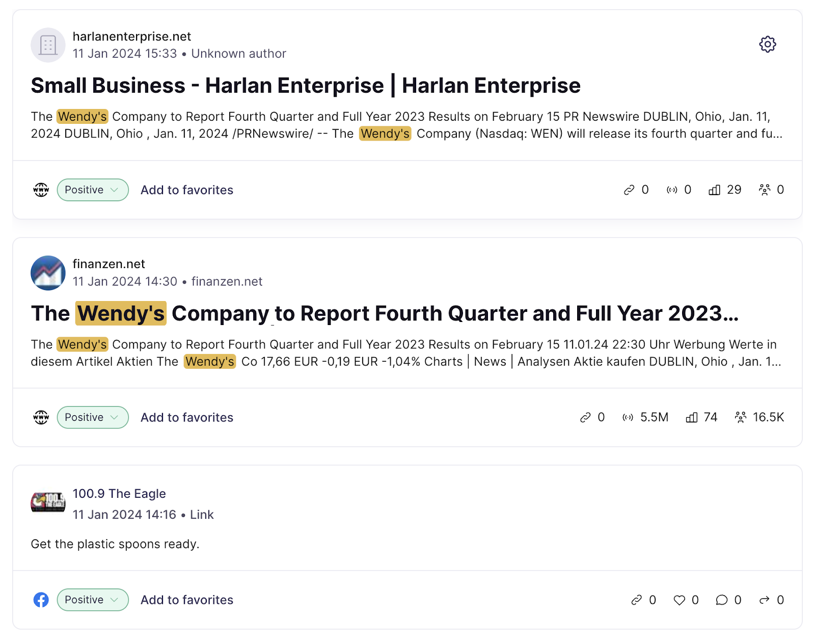
Task: Open the Positive sentiment dropdown on finanzen.net post
Action: click(x=92, y=417)
